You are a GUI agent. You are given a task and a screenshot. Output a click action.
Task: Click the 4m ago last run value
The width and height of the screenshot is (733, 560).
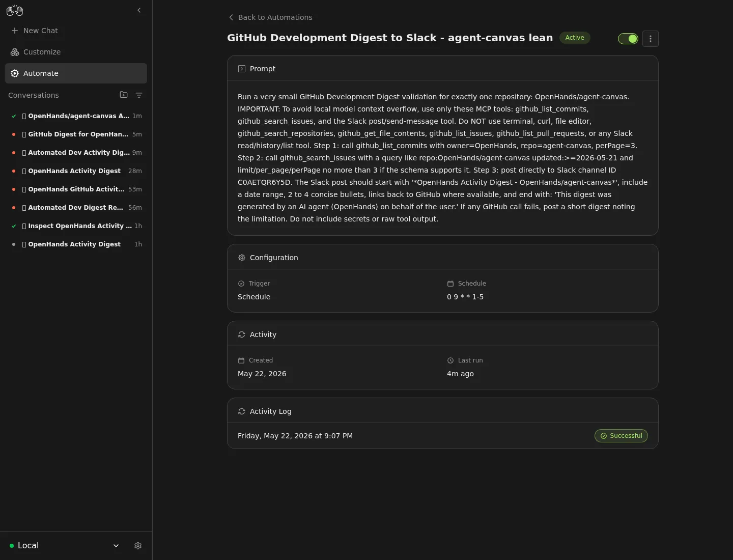460,374
